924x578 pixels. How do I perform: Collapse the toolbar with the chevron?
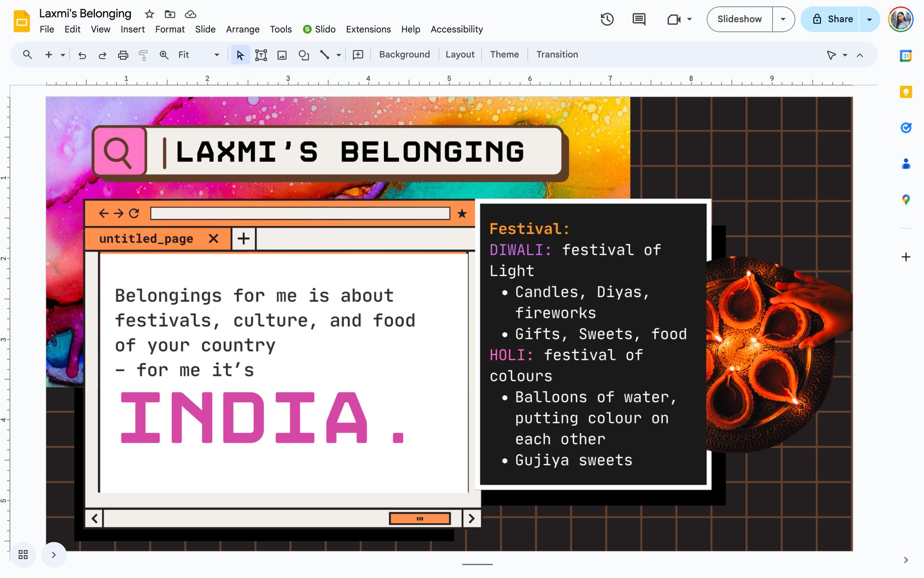pos(860,54)
